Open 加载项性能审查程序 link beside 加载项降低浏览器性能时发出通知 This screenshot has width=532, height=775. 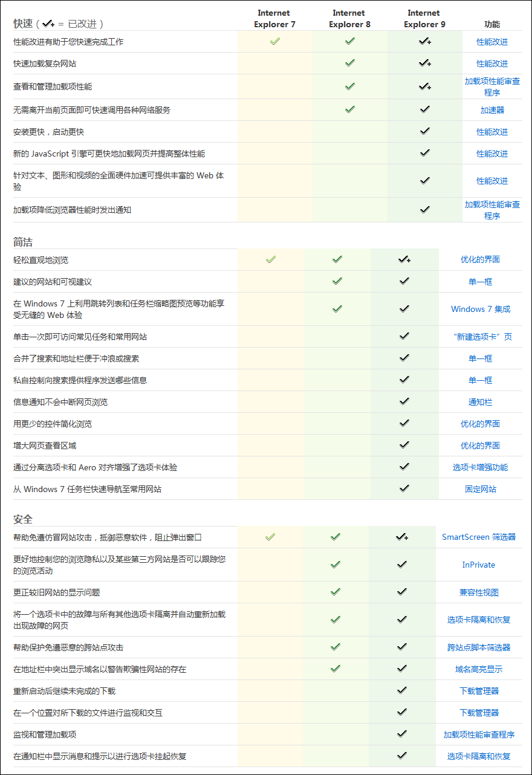[x=492, y=210]
